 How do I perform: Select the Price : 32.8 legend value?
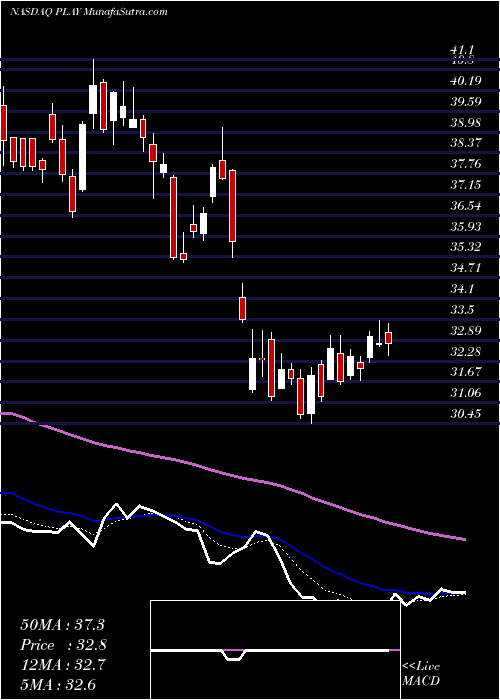(x=63, y=645)
